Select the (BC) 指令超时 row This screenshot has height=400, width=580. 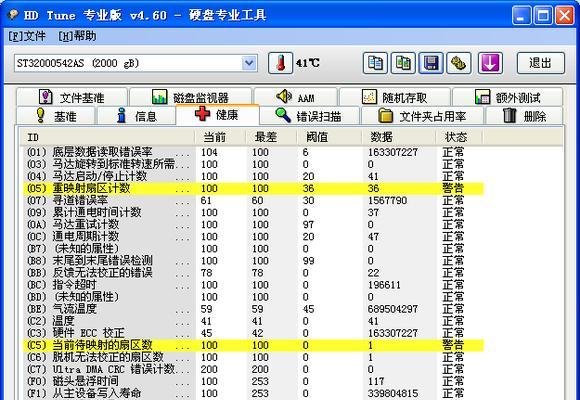[x=253, y=285]
